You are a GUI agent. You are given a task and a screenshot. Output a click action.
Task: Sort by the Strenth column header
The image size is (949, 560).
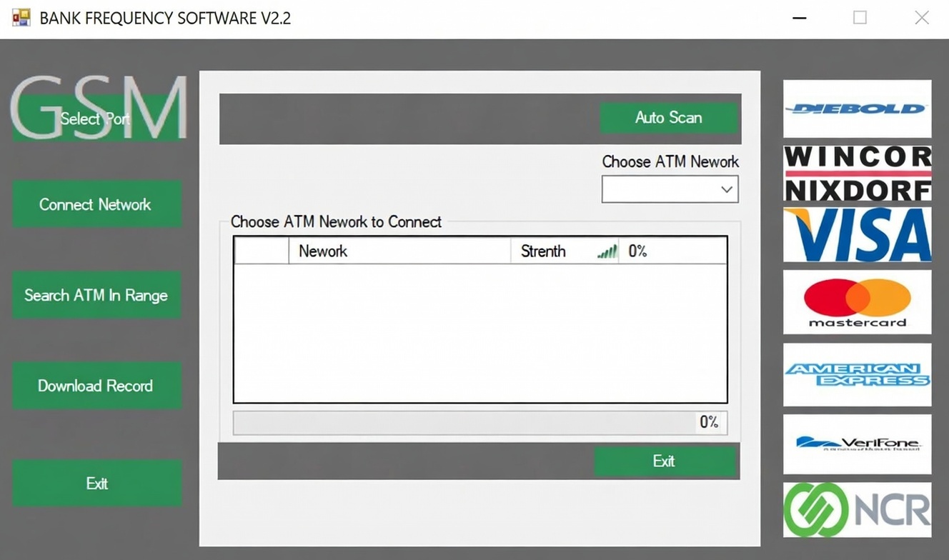tap(543, 251)
